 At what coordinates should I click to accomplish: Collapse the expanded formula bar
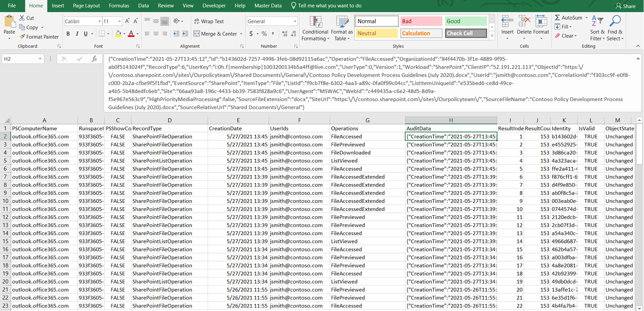[x=638, y=59]
